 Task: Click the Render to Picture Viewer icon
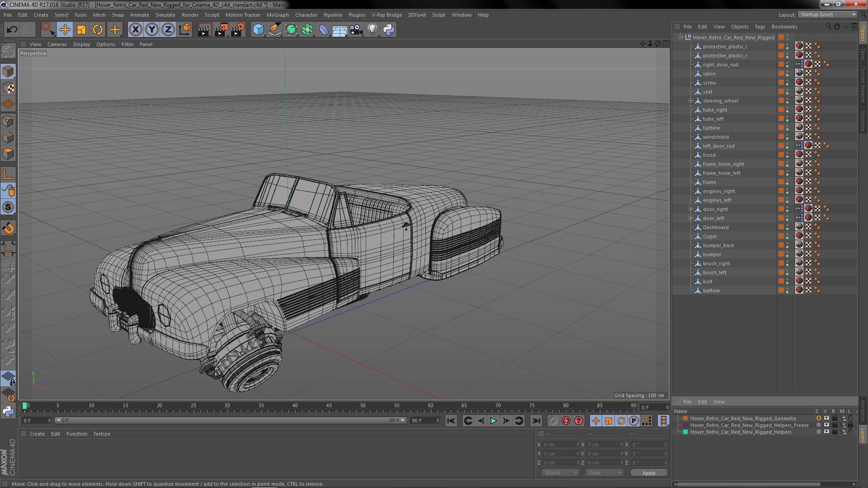pos(221,30)
